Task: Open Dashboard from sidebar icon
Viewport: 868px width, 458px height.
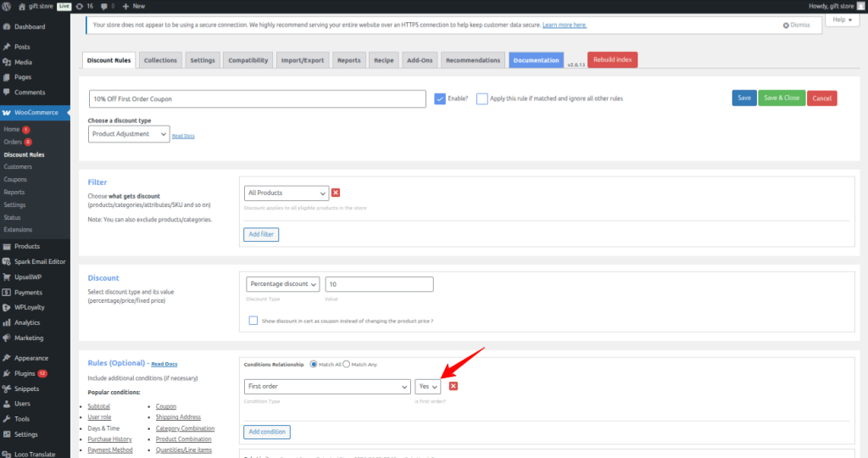Action: coord(7,26)
